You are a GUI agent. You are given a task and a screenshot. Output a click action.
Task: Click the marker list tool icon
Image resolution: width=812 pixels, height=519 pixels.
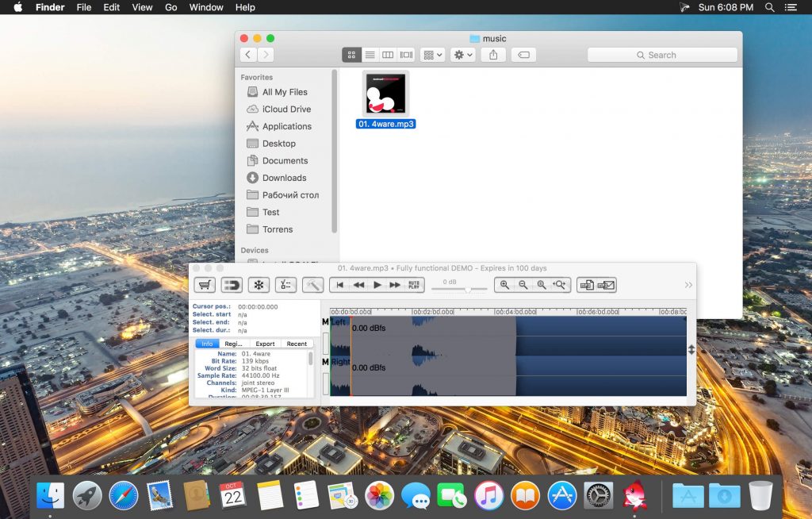[286, 285]
